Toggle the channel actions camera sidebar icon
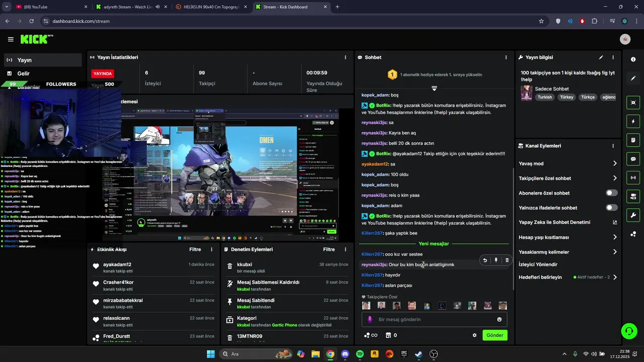The image size is (644, 362). click(633, 196)
